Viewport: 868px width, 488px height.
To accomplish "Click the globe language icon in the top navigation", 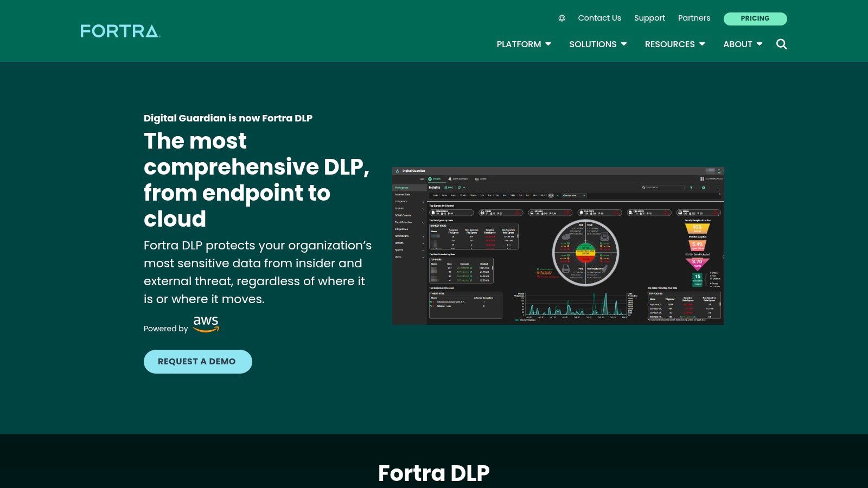I will 561,18.
